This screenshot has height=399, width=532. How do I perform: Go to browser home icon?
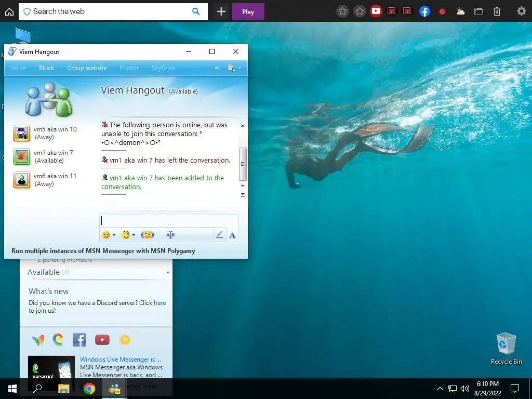point(9,12)
